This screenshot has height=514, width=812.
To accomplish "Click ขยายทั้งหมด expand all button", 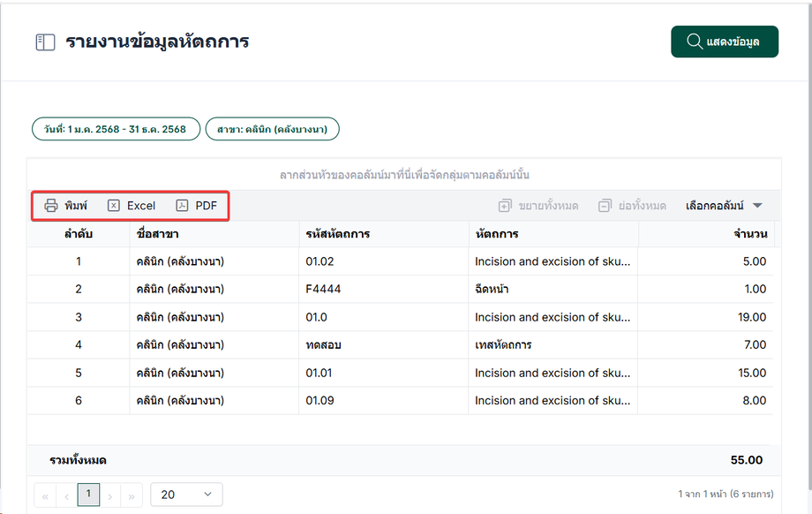I will pyautogui.click(x=538, y=206).
